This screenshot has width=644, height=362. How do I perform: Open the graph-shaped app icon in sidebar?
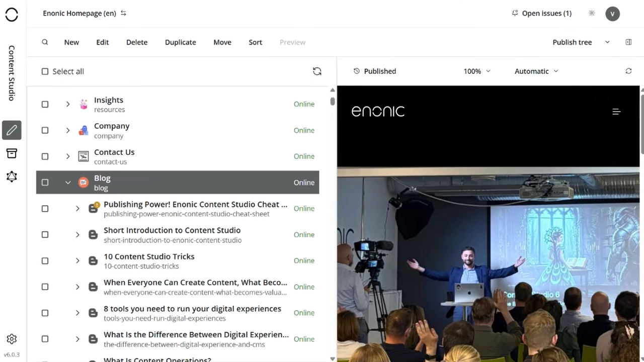pos(12,176)
